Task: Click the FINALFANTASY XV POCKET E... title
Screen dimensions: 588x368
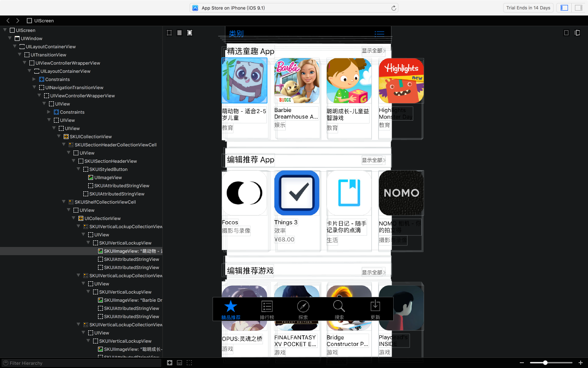Action: pos(295,341)
